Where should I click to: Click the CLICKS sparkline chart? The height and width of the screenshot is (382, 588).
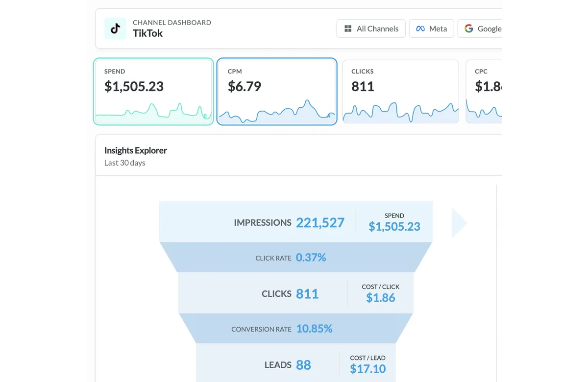pos(400,112)
